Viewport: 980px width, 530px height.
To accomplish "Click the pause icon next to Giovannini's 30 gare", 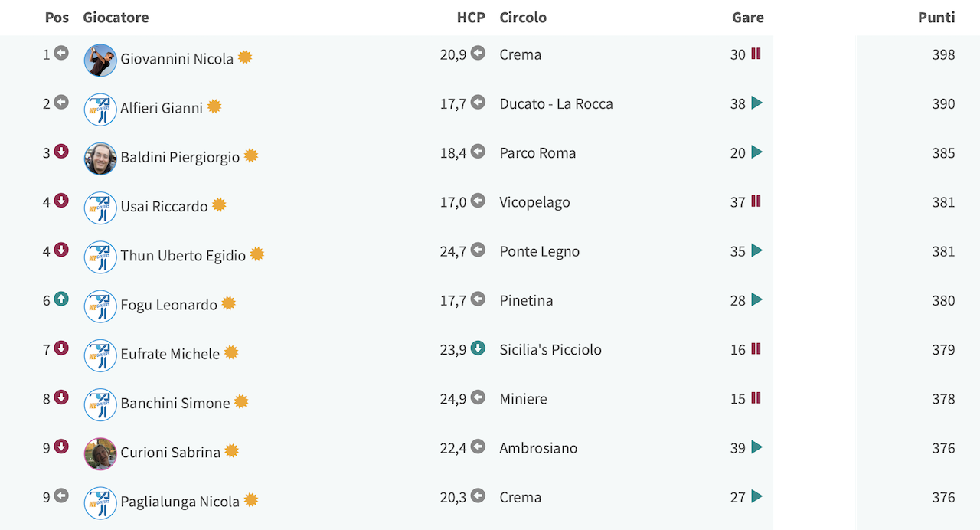I will point(756,54).
